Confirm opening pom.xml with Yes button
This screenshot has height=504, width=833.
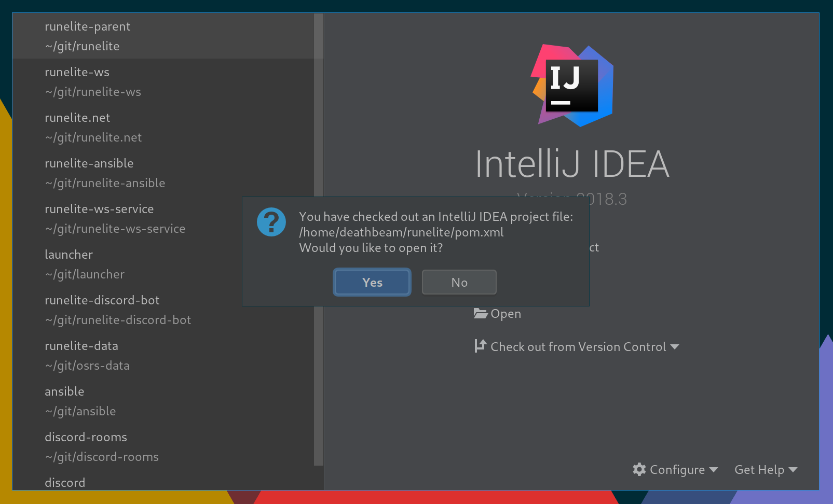point(372,282)
